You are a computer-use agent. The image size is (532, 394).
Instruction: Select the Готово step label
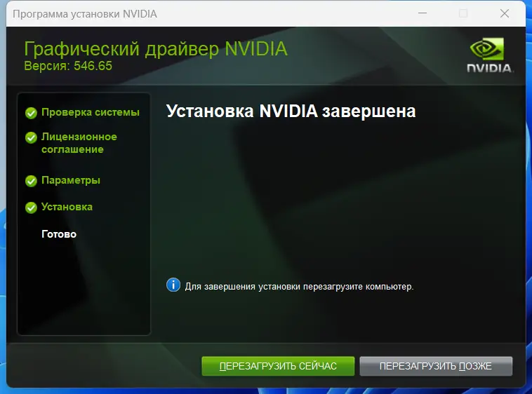coord(59,234)
